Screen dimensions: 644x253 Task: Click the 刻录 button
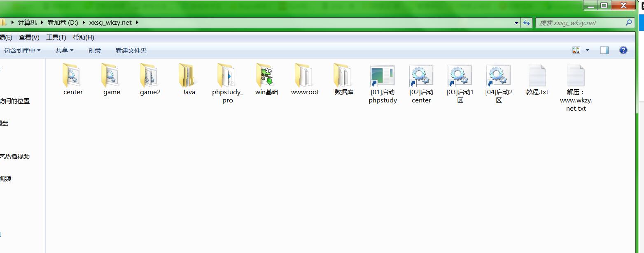(95, 50)
